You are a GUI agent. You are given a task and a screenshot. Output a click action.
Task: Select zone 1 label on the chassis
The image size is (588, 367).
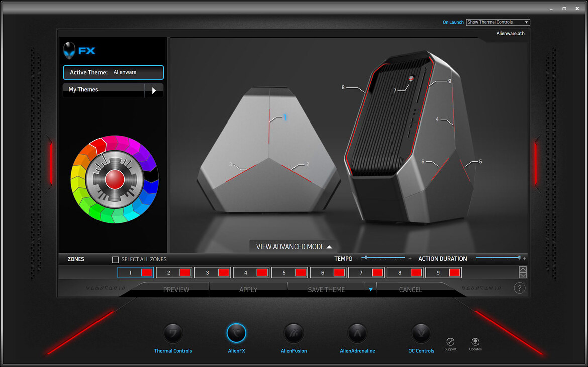tap(285, 117)
